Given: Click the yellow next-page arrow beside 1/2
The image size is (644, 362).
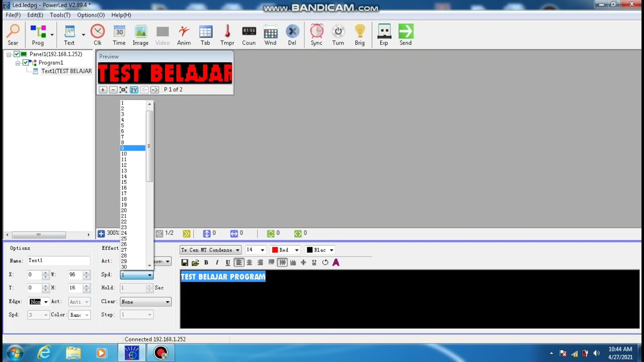Looking at the screenshot, I should (x=187, y=233).
